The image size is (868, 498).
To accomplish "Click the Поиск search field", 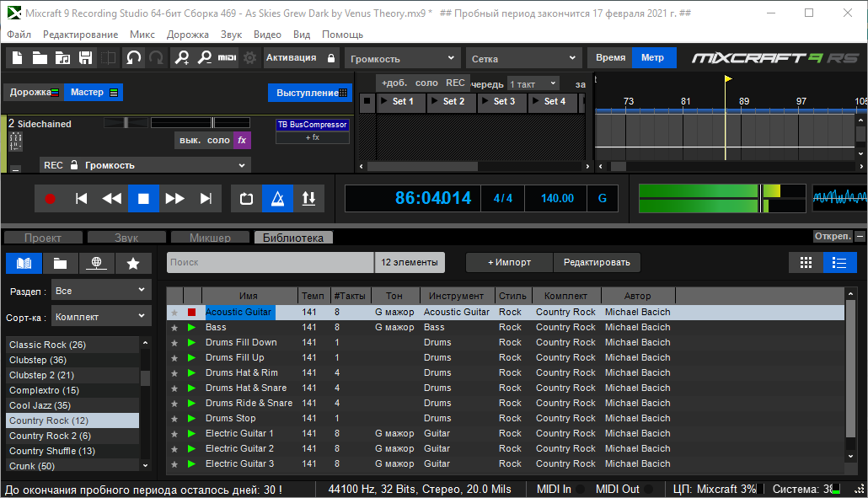I will tap(270, 262).
